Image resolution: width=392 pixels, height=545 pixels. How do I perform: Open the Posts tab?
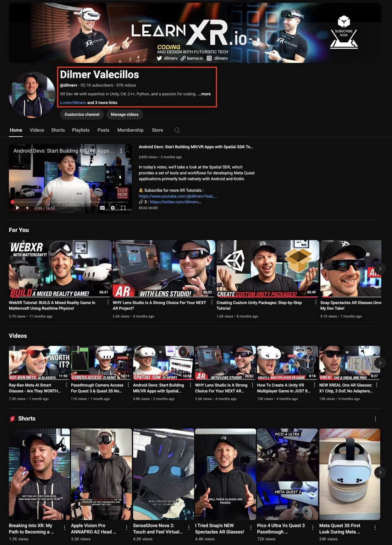click(x=103, y=130)
